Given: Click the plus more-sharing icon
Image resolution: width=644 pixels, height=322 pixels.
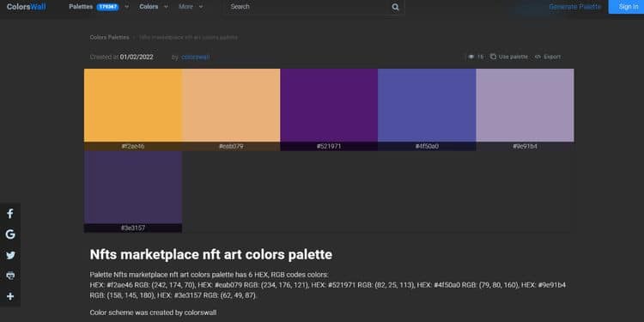Looking at the screenshot, I should 10,296.
